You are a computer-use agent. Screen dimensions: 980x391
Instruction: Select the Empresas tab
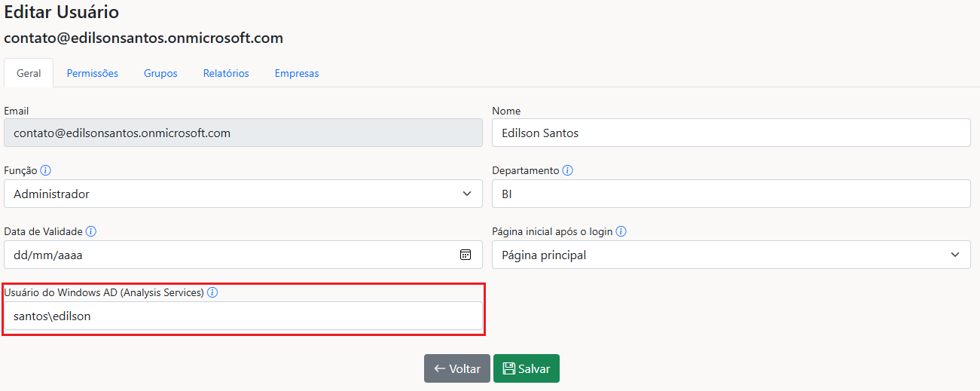(297, 73)
